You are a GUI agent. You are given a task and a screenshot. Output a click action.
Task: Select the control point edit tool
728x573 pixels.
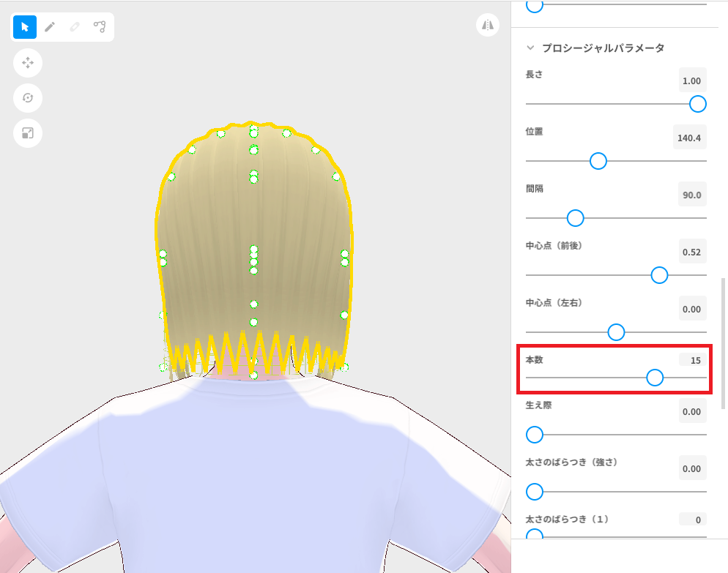100,27
